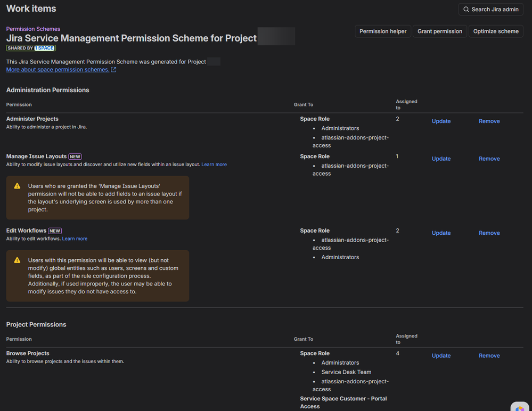The height and width of the screenshot is (411, 532).
Task: Click 'Project Permissions' section heading
Action: coord(36,325)
